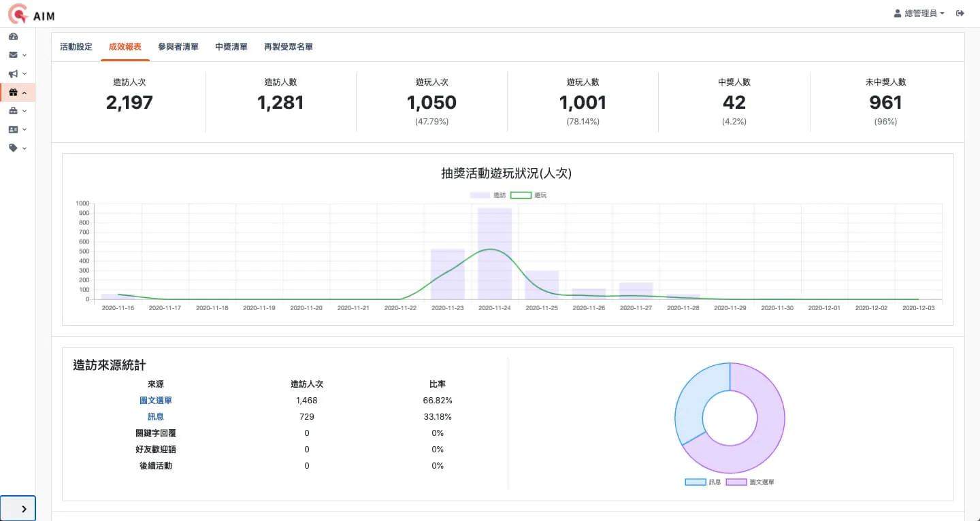Expand the chevron next to megaphone icon
Image resolution: width=980 pixels, height=521 pixels.
click(24, 73)
